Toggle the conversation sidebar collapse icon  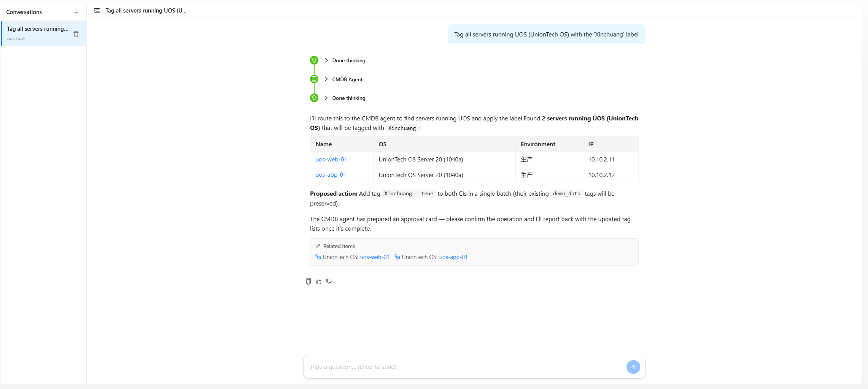pos(97,11)
